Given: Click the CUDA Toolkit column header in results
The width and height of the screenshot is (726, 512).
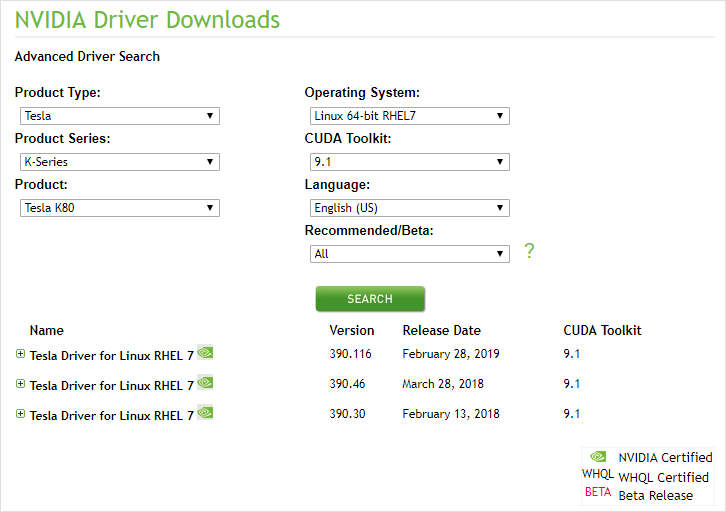Looking at the screenshot, I should (x=602, y=330).
